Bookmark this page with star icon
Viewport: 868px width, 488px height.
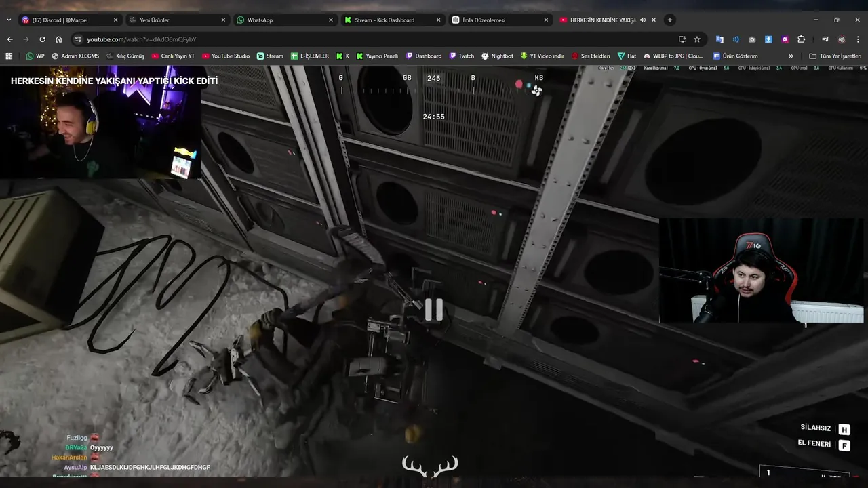(697, 39)
